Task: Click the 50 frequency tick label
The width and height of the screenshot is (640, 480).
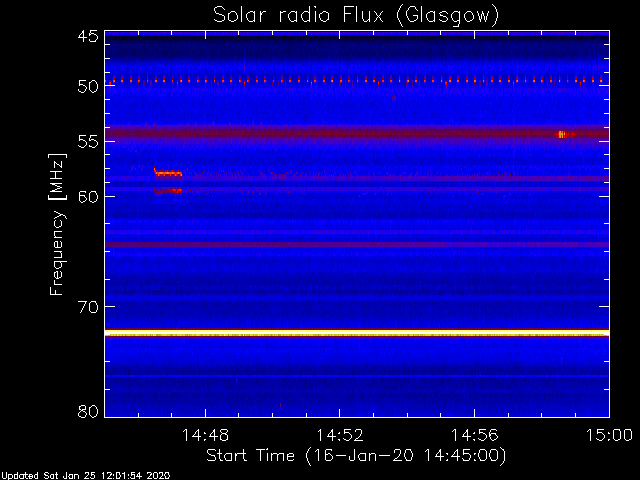Action: (88, 86)
